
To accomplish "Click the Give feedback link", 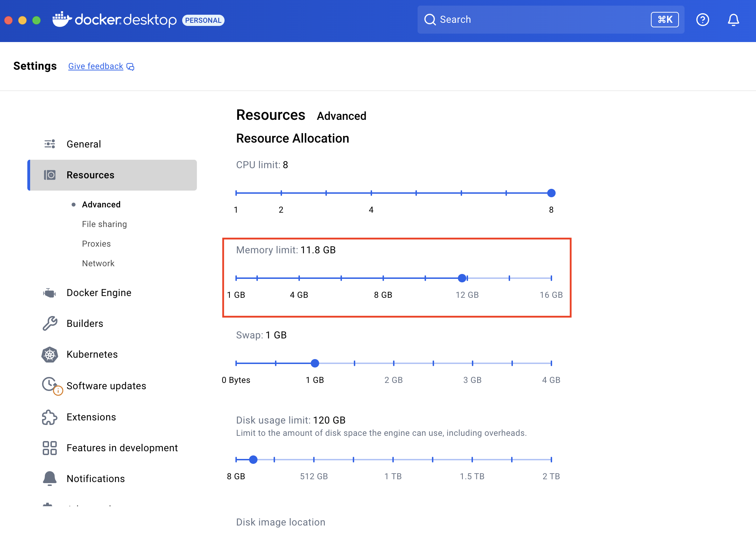I will click(x=96, y=66).
